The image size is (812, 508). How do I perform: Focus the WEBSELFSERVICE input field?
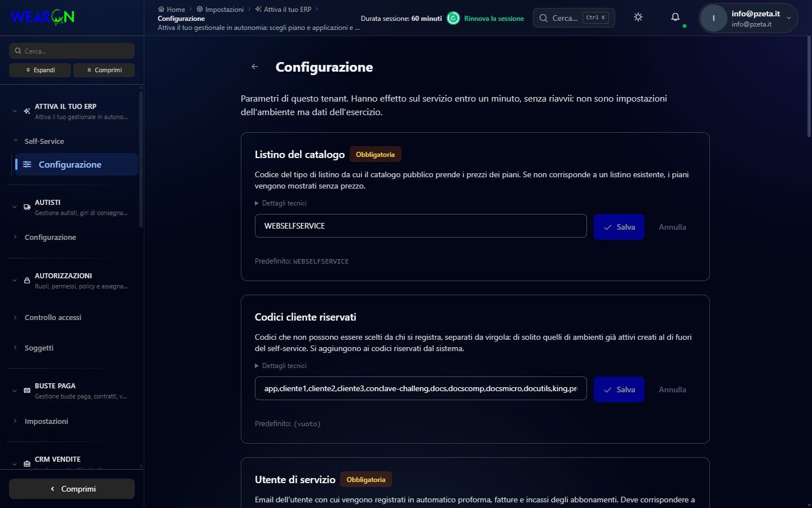421,226
